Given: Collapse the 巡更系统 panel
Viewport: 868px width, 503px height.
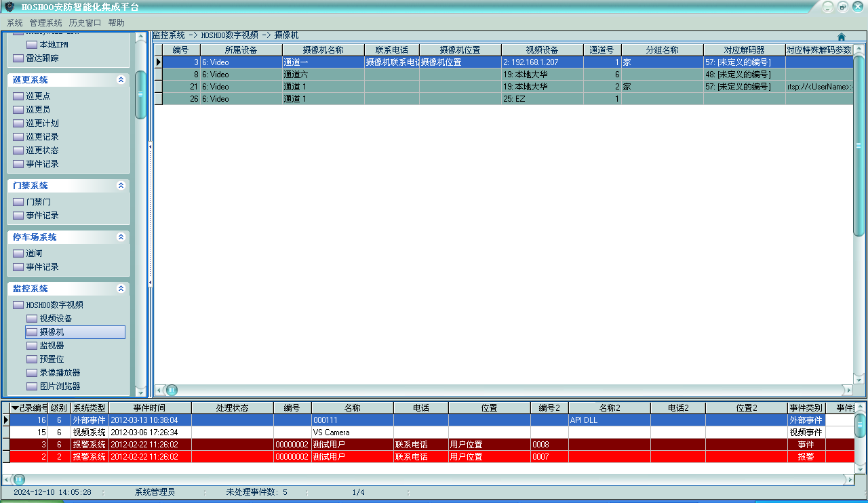Looking at the screenshot, I should point(121,80).
